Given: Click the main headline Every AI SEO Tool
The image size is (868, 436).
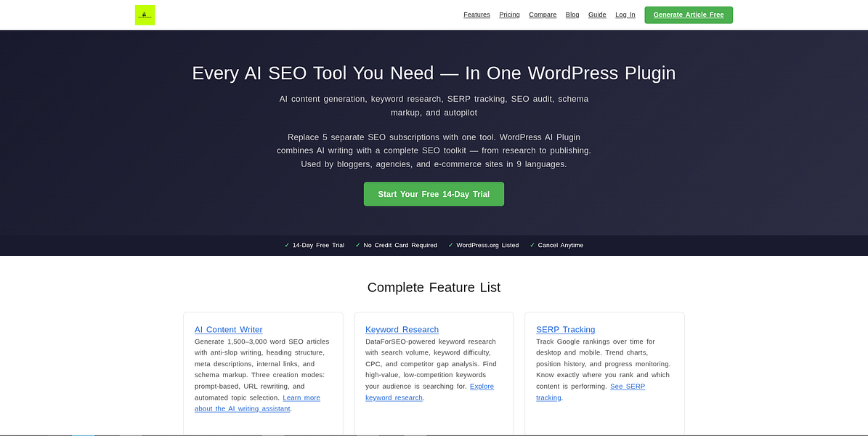Looking at the screenshot, I should pos(434,73).
